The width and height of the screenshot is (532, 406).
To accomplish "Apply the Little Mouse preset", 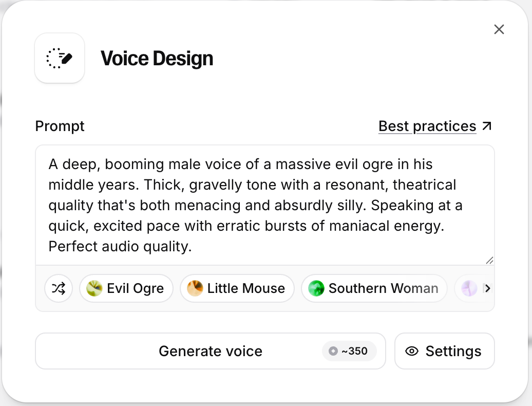I will (x=237, y=288).
